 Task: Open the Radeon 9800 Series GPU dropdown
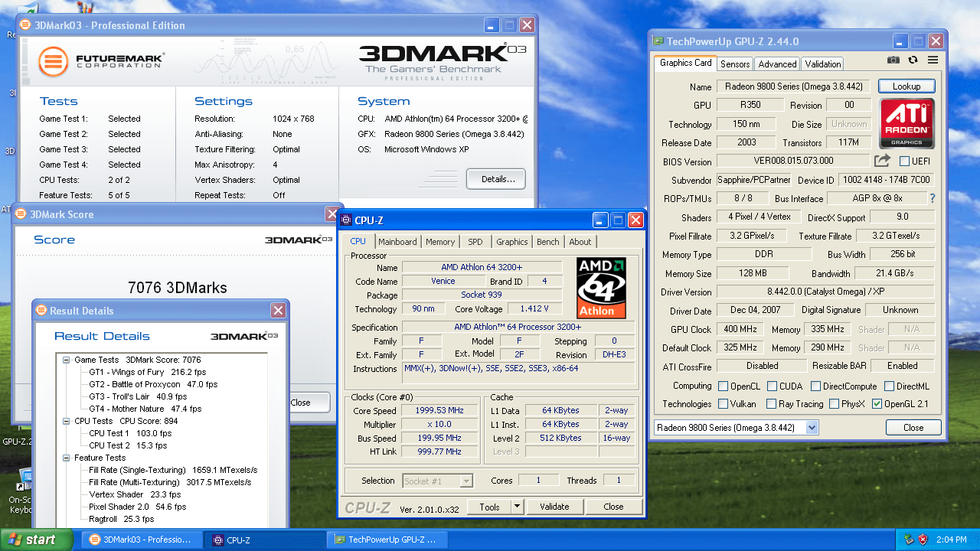point(812,428)
